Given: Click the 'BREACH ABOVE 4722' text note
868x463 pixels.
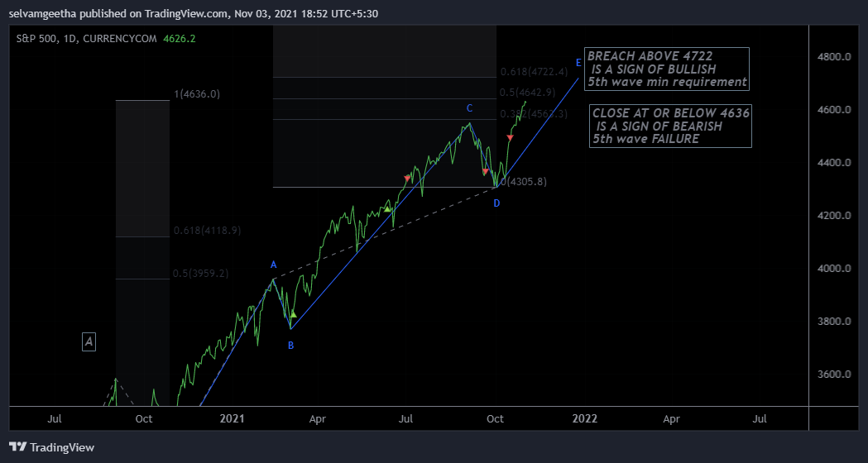Looking at the screenshot, I should click(x=667, y=69).
